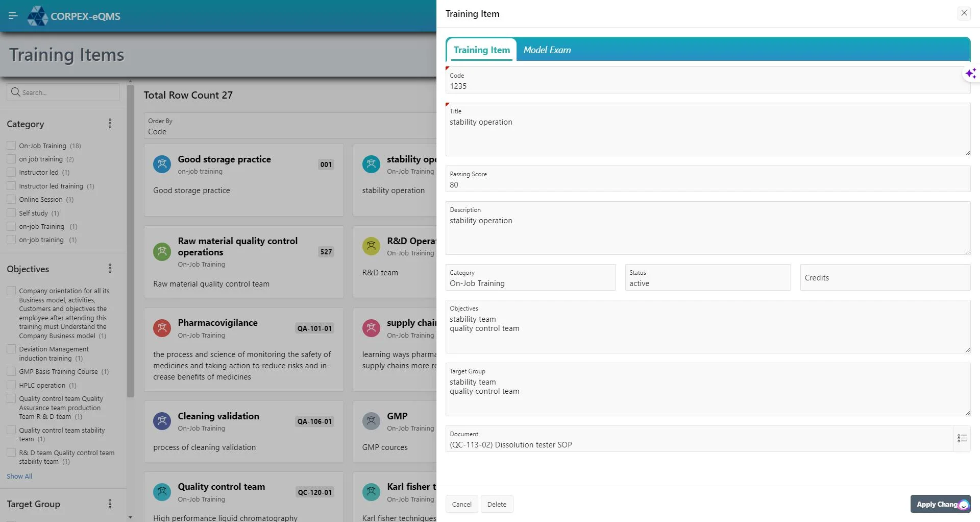Open the hamburger navigation menu
The height and width of the screenshot is (522, 980).
click(x=13, y=16)
